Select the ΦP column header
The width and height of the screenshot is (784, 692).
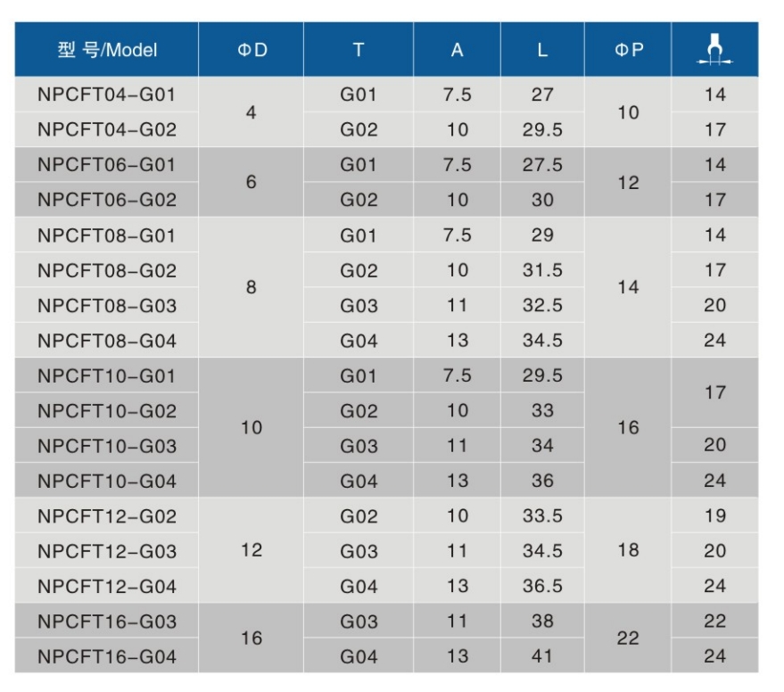[628, 50]
